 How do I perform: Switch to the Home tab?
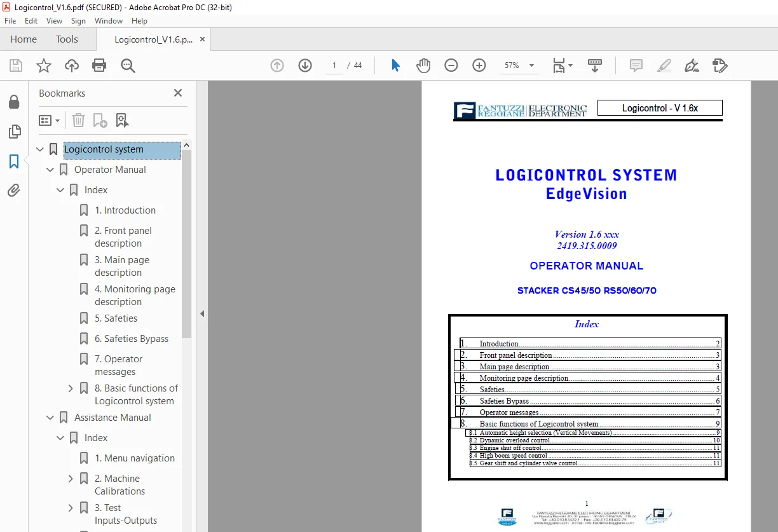[x=24, y=39]
